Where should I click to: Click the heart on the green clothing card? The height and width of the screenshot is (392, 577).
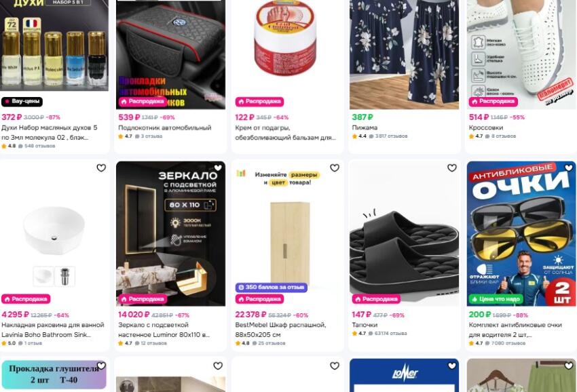coord(569,366)
